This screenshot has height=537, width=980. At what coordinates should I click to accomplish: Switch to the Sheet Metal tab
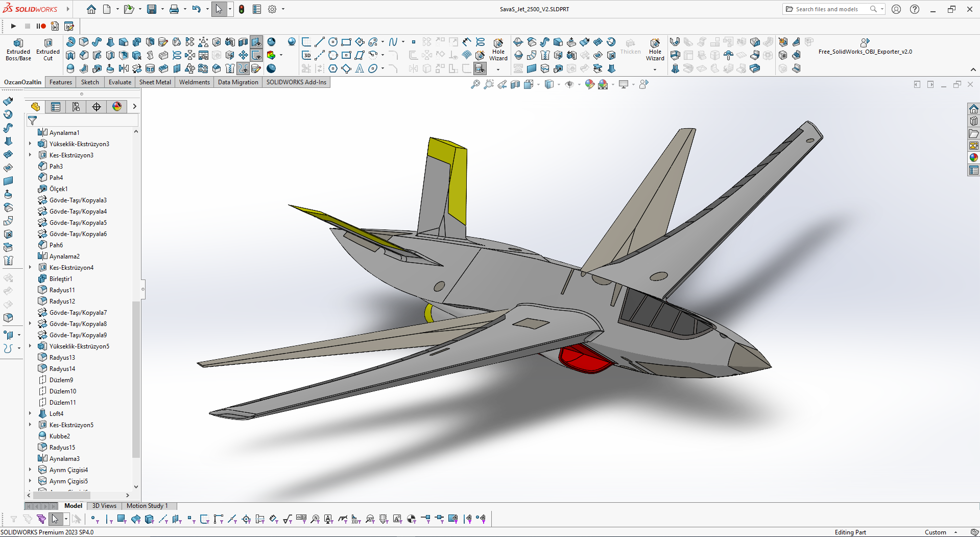pyautogui.click(x=155, y=82)
